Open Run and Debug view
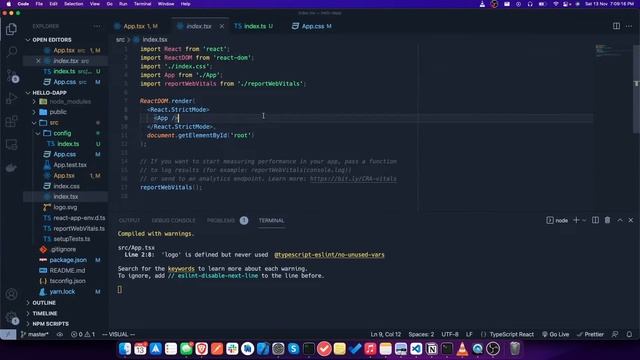Viewport: 640px width, 360px height. pyautogui.click(x=11, y=98)
